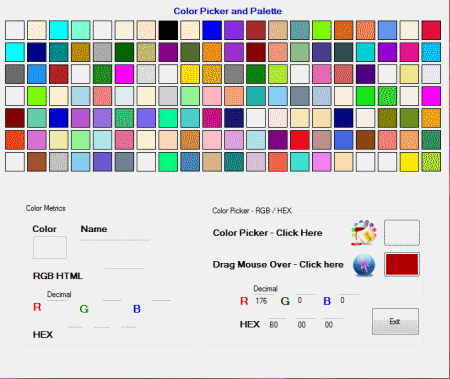Pick the violet swatch in the bottom row
The image size is (450, 379).
(322, 162)
